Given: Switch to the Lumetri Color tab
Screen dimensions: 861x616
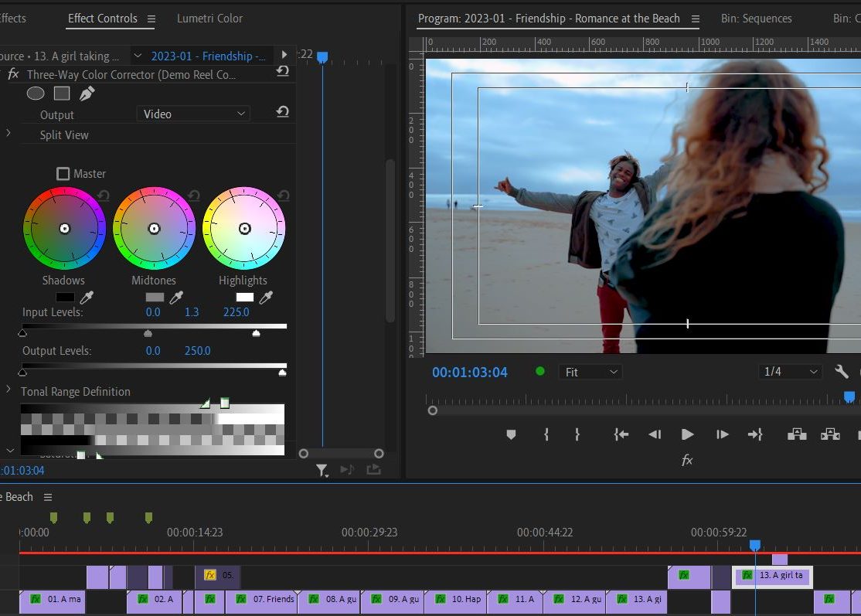Looking at the screenshot, I should point(209,18).
